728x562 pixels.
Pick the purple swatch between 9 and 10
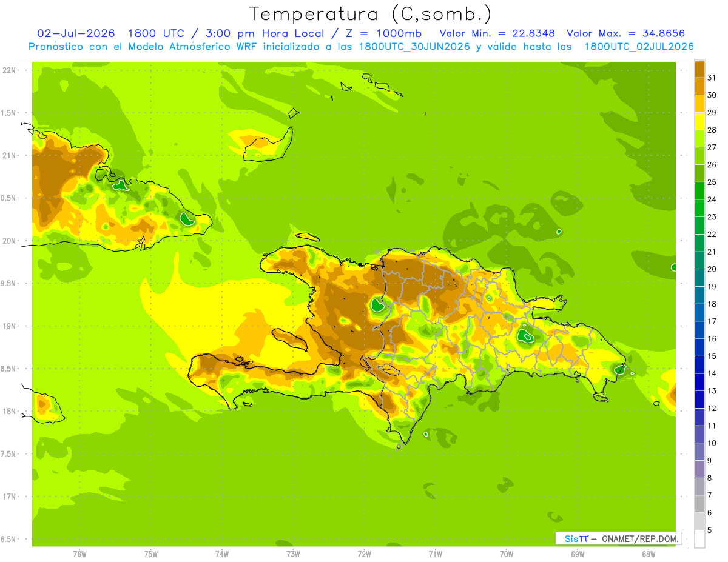click(699, 452)
